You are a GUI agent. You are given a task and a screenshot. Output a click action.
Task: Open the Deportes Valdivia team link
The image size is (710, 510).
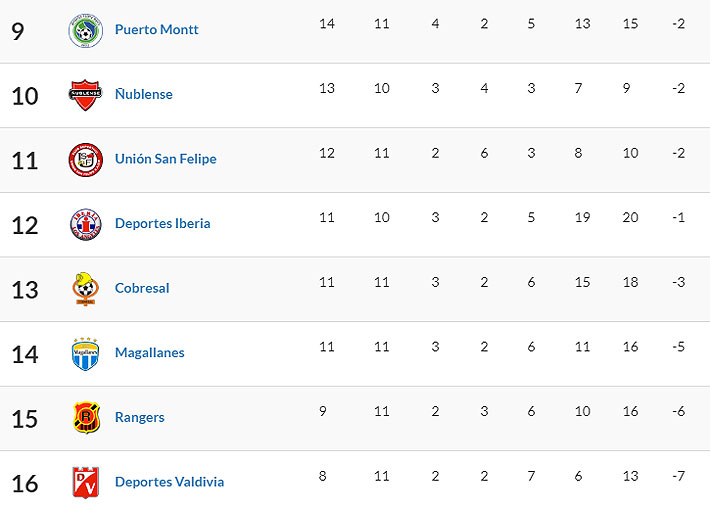(x=169, y=482)
